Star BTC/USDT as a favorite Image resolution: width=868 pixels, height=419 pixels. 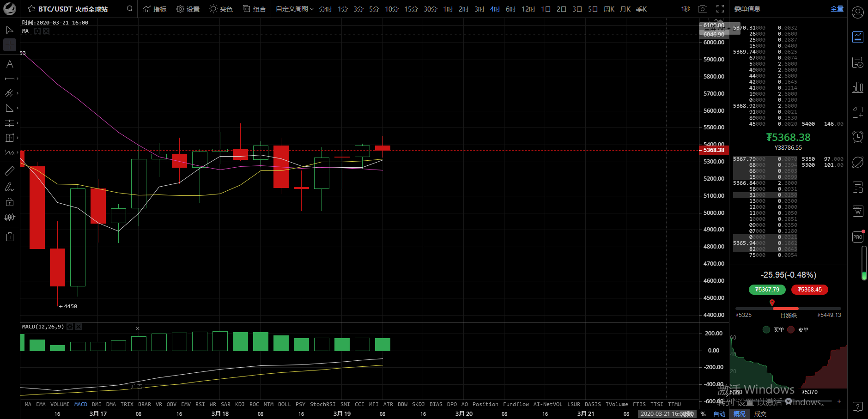tap(31, 9)
